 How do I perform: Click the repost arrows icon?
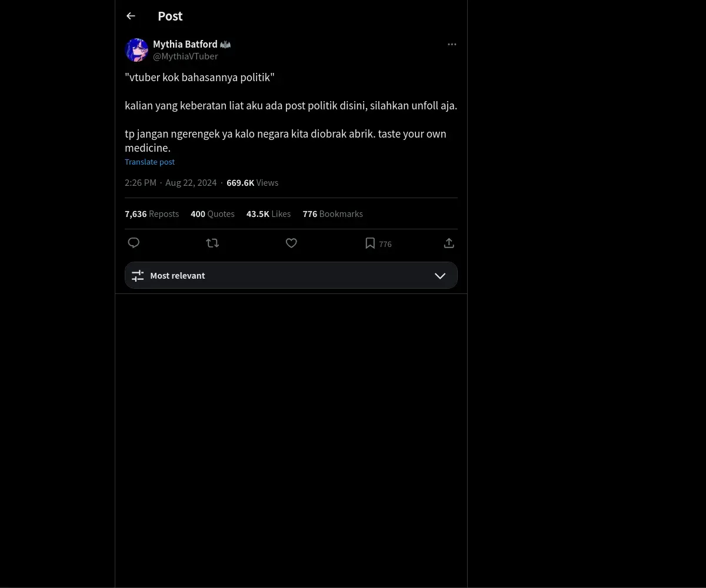(212, 243)
